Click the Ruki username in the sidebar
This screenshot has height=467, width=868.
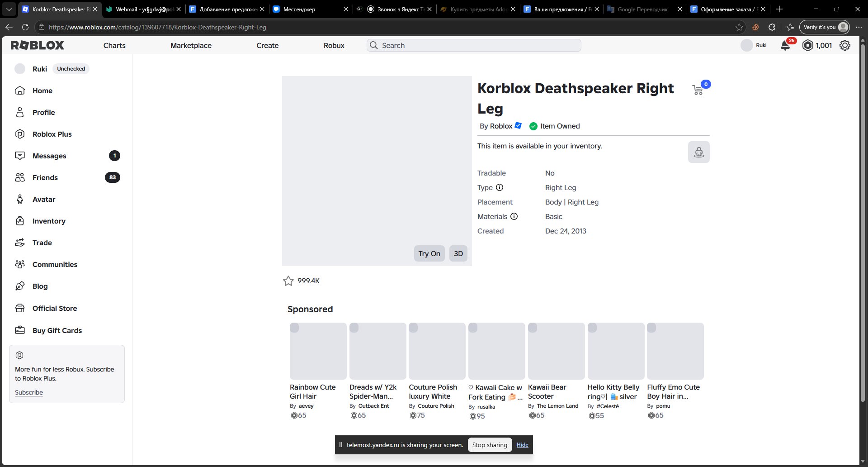tap(40, 69)
